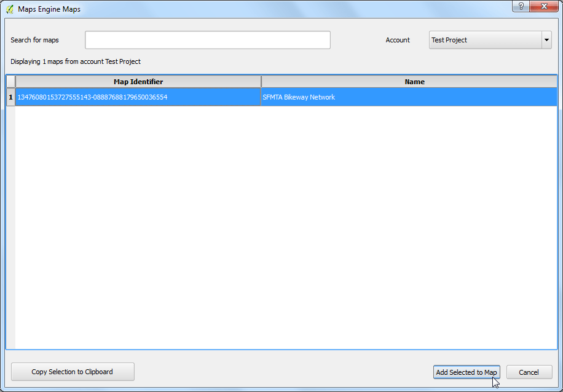
Task: Expand the Account combo box arrow
Action: click(x=546, y=40)
